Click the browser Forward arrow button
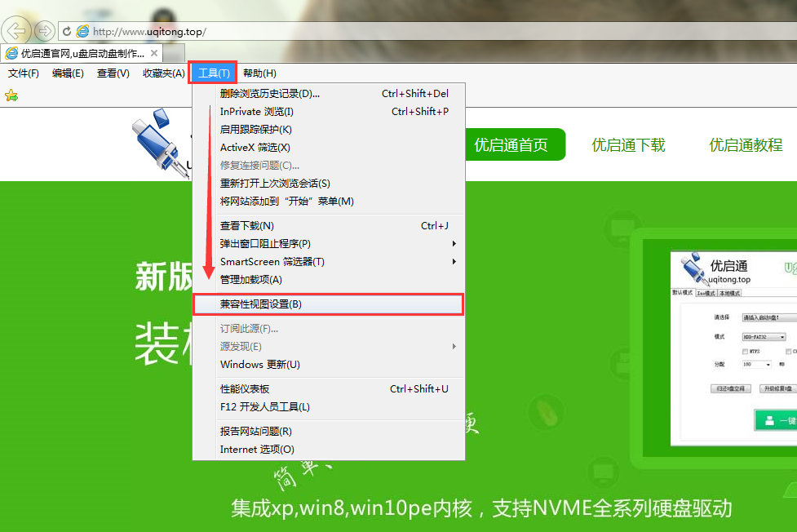The height and width of the screenshot is (532, 797). (x=44, y=32)
